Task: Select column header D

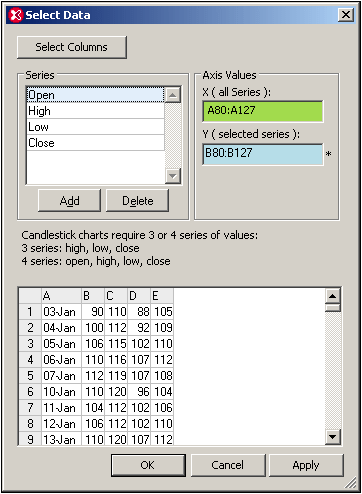Action: coord(139,296)
